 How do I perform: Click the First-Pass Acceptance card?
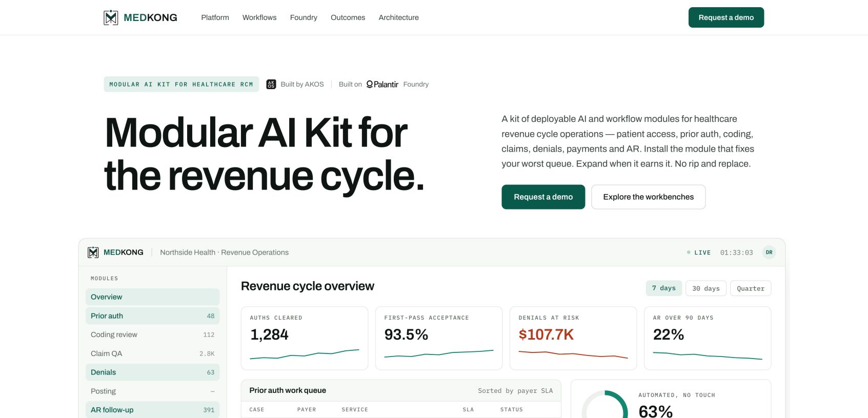coord(439,338)
